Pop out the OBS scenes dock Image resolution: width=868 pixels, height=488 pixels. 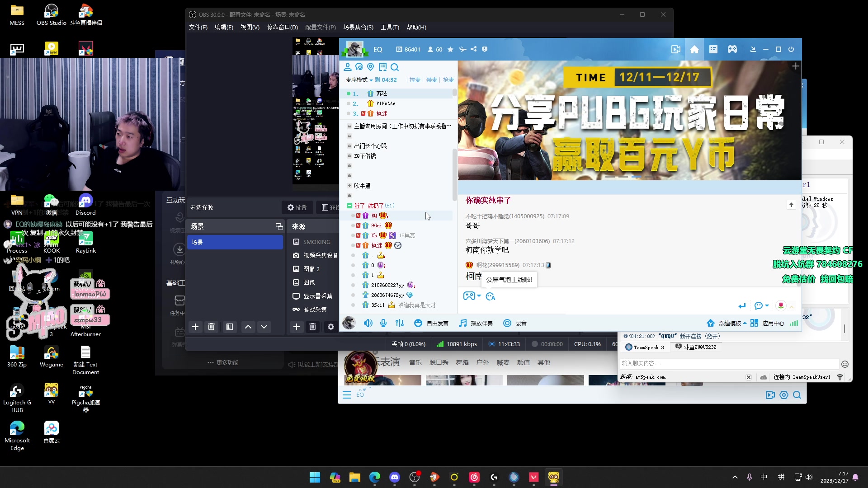tap(279, 226)
